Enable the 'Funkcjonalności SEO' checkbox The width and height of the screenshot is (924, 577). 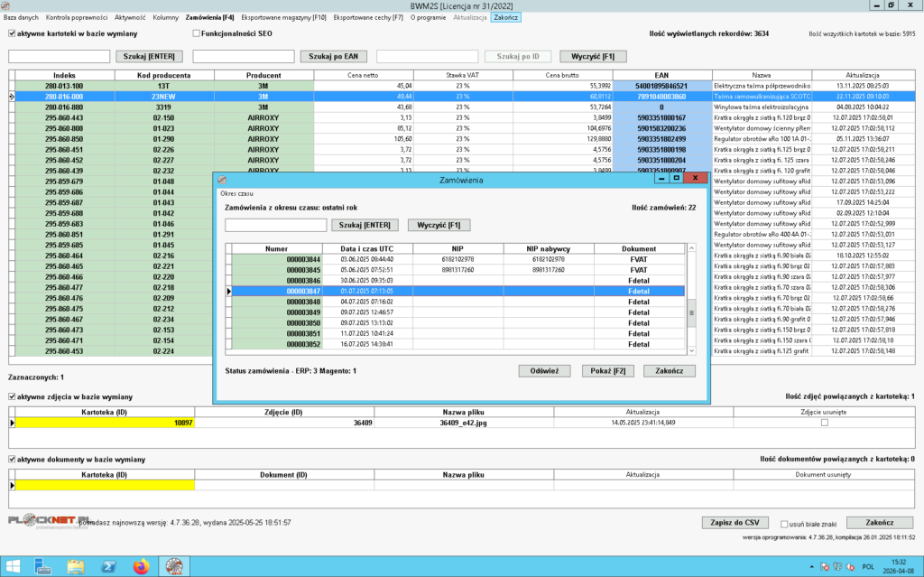click(x=197, y=33)
